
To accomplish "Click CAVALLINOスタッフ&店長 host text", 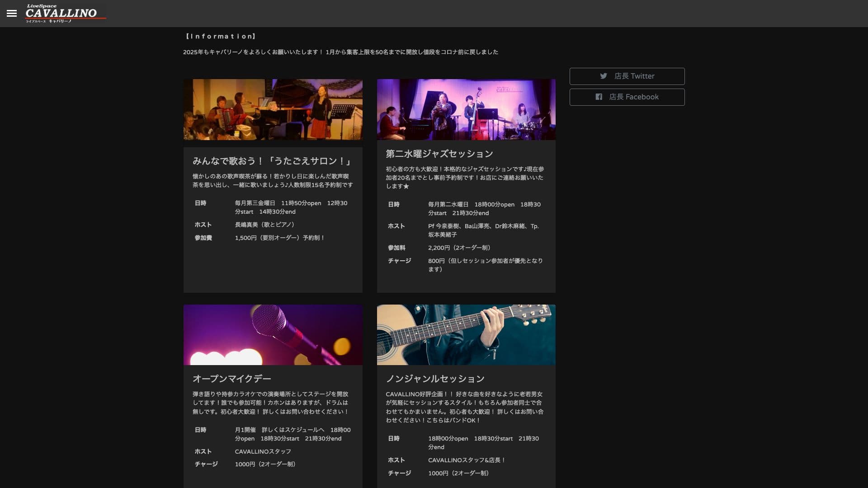I will tap(466, 460).
